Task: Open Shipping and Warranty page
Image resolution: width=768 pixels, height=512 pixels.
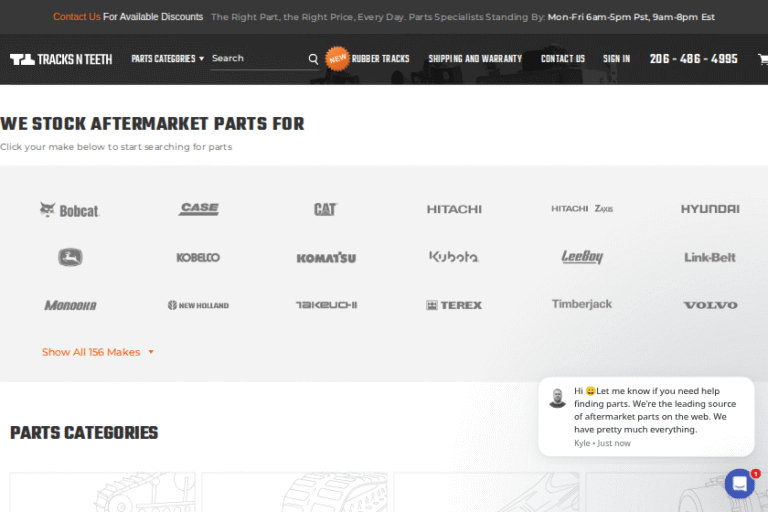Action: click(x=475, y=59)
